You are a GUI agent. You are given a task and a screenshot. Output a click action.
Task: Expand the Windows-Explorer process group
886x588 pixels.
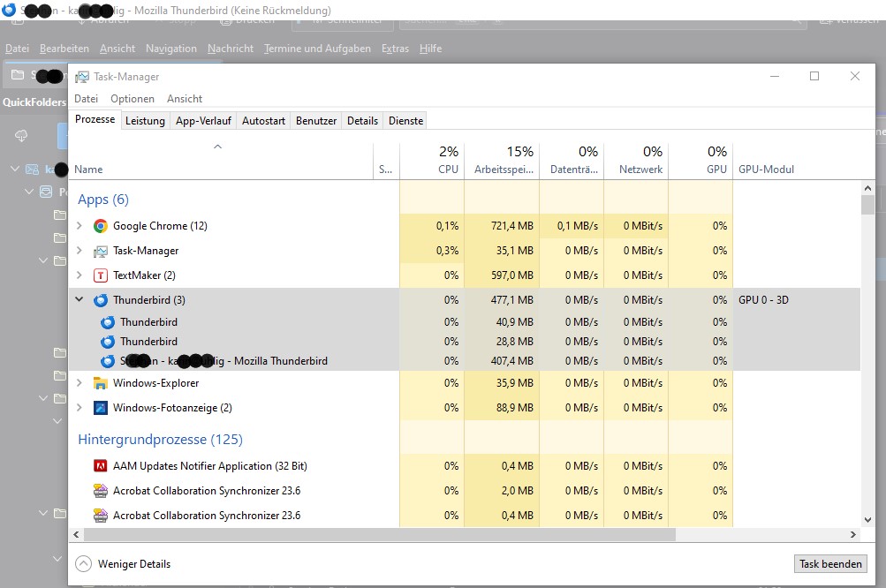[x=80, y=383]
